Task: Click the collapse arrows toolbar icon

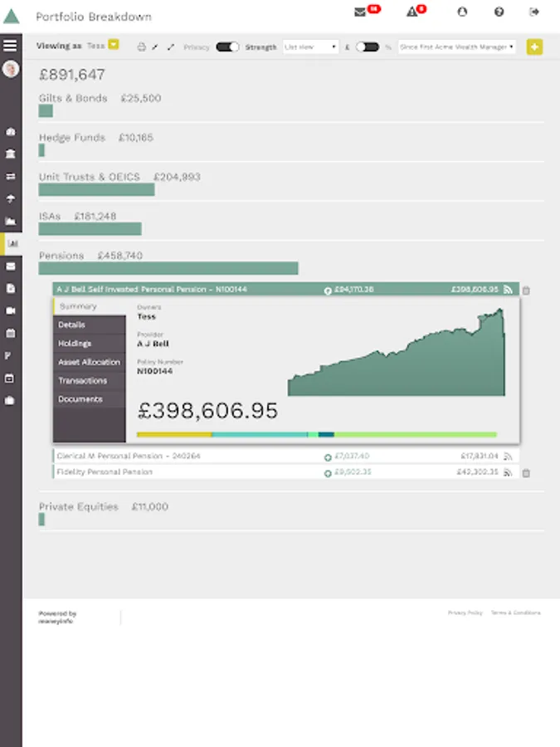Action: click(x=155, y=47)
